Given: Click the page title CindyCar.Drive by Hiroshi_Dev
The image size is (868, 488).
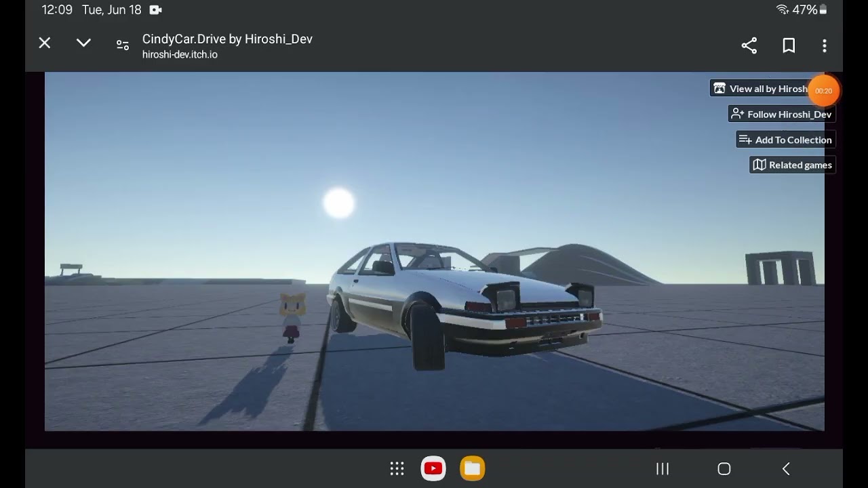Looking at the screenshot, I should click(x=227, y=39).
